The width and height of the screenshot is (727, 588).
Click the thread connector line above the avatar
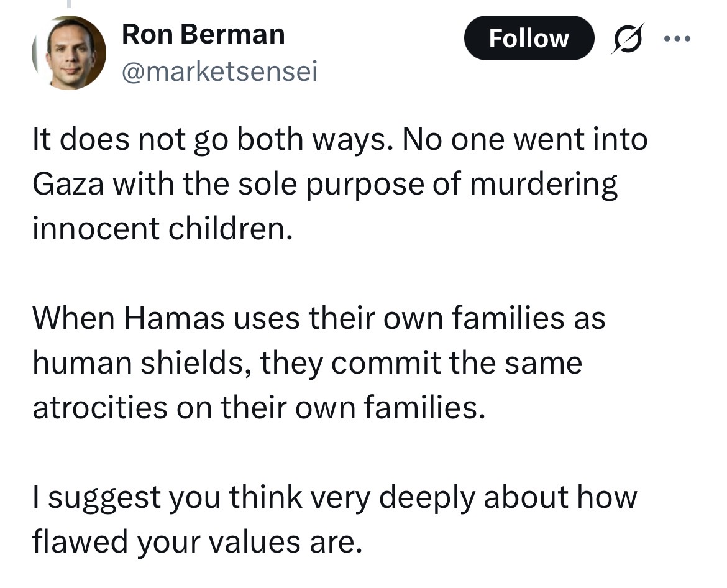coord(69,4)
